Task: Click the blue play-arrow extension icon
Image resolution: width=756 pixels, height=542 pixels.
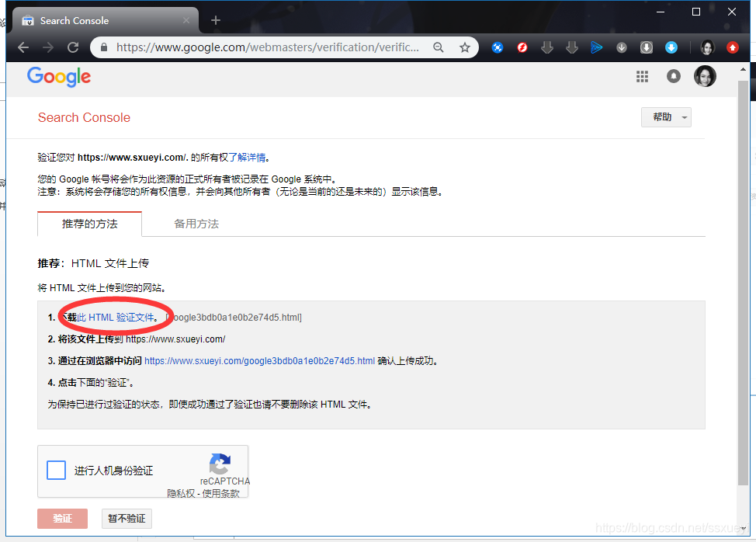Action: tap(596, 47)
